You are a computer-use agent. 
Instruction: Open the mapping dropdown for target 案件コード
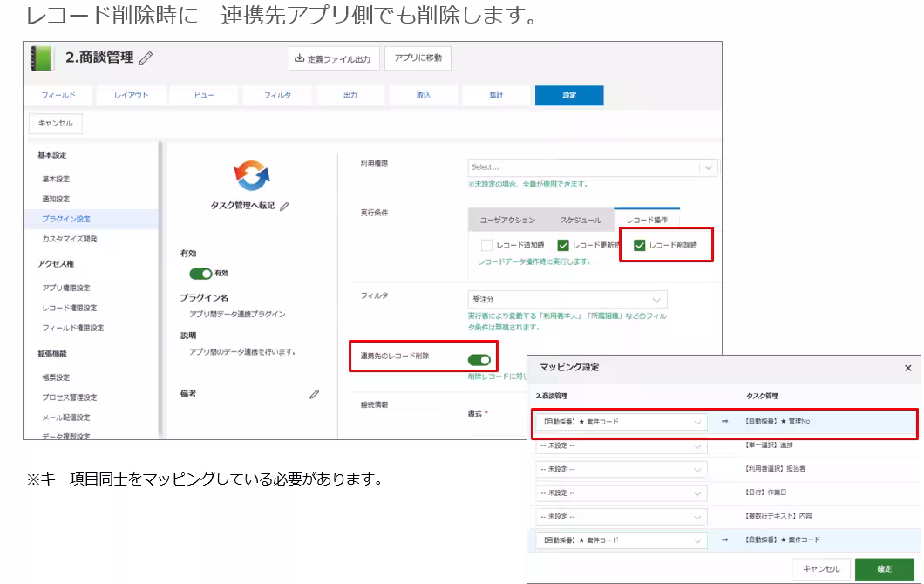pyautogui.click(x=622, y=540)
